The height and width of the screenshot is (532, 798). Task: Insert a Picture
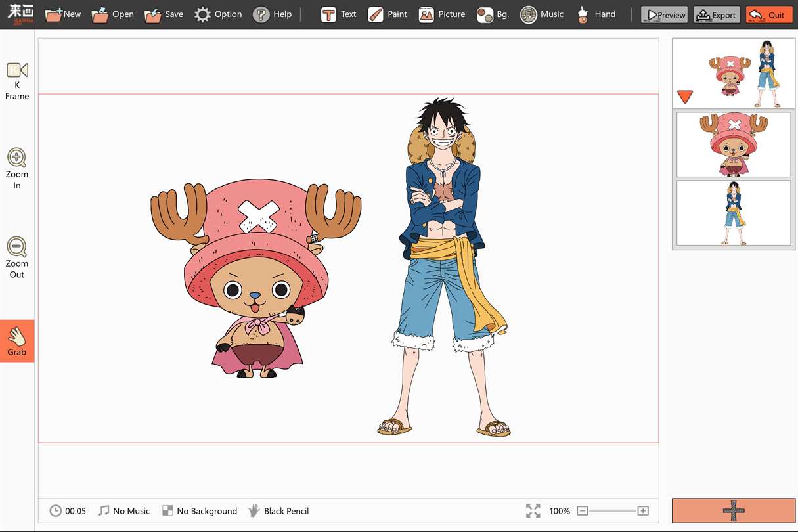(x=441, y=14)
